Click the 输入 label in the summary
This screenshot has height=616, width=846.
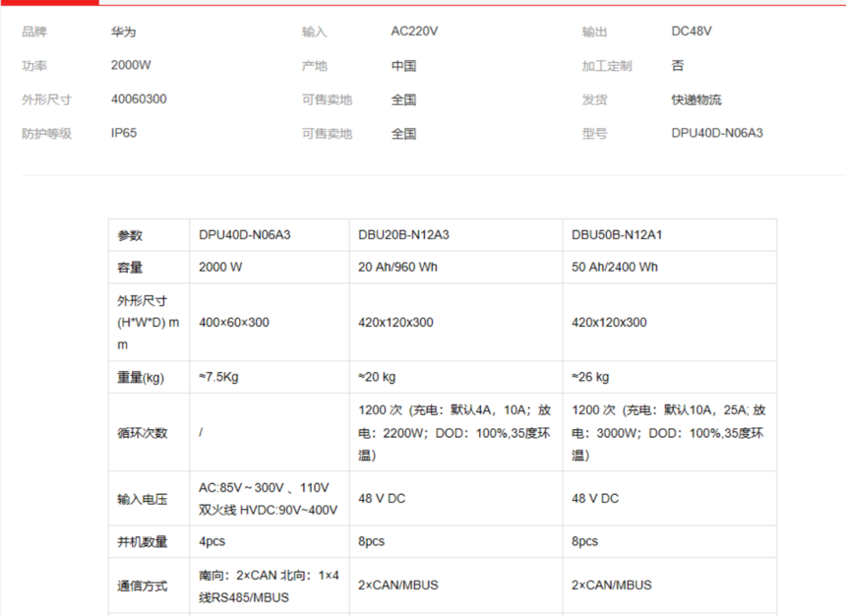pyautogui.click(x=315, y=31)
